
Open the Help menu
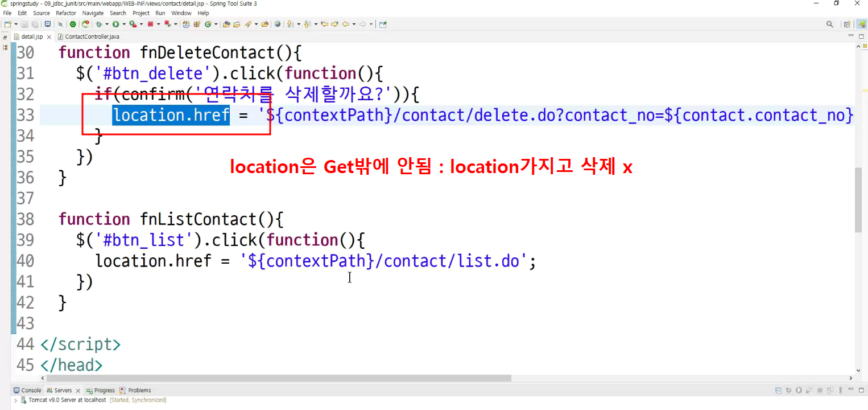pos(204,13)
